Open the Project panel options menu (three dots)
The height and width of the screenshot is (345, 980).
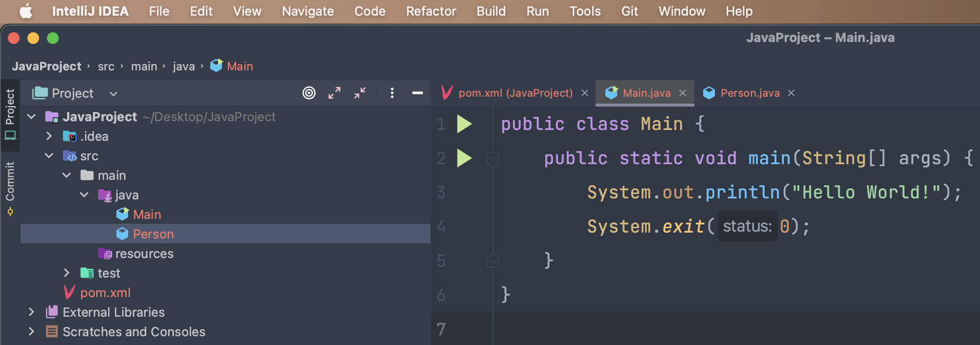[392, 93]
